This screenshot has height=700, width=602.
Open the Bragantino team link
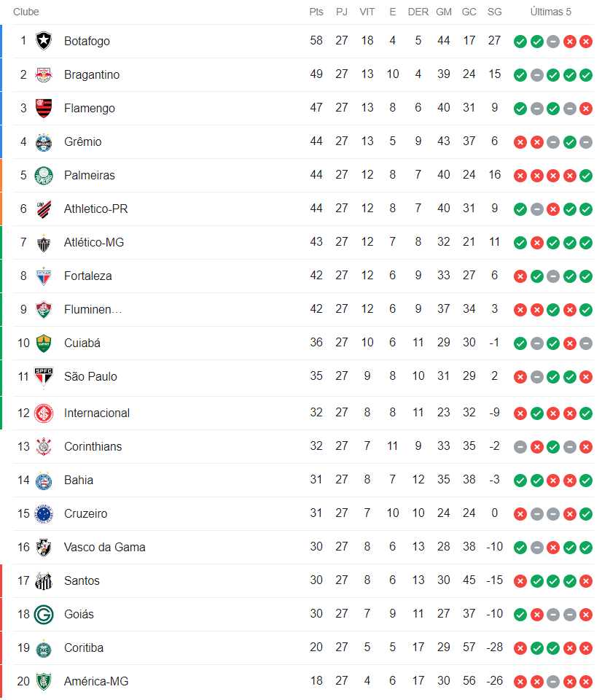point(92,74)
